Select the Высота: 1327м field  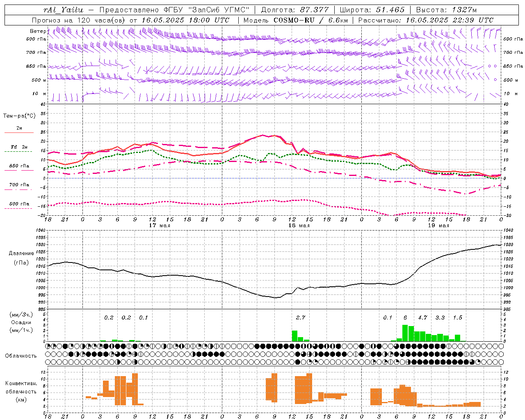coord(446,10)
